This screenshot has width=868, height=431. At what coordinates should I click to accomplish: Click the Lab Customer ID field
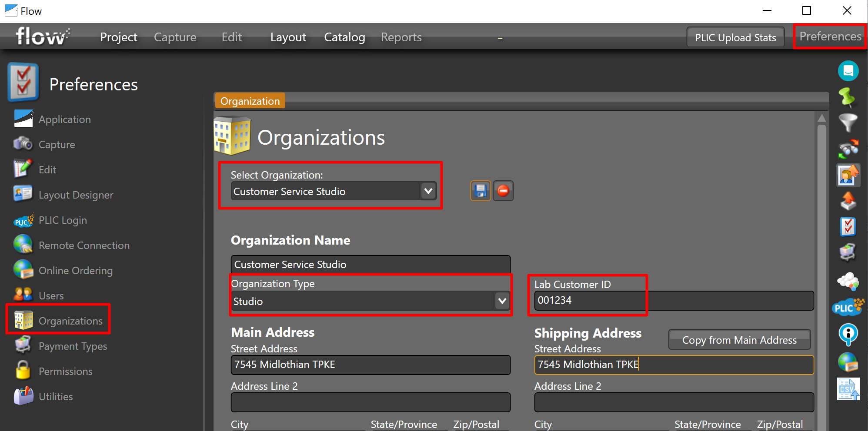tap(587, 300)
